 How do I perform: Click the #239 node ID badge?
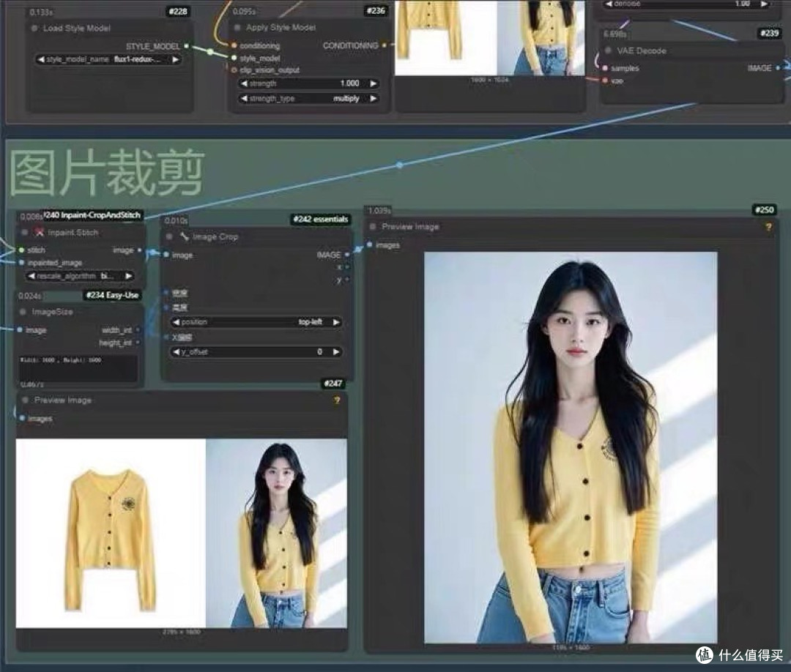coord(769,33)
